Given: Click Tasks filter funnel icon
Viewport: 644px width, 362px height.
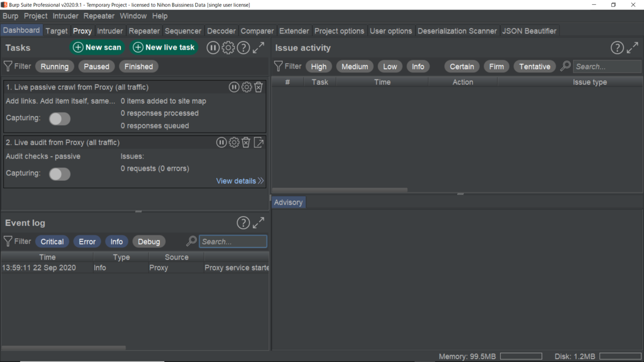Looking at the screenshot, I should click(8, 67).
